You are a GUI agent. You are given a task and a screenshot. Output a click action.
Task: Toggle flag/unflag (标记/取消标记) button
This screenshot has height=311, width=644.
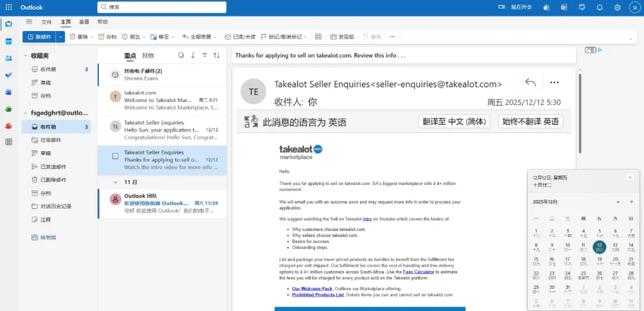click(284, 36)
